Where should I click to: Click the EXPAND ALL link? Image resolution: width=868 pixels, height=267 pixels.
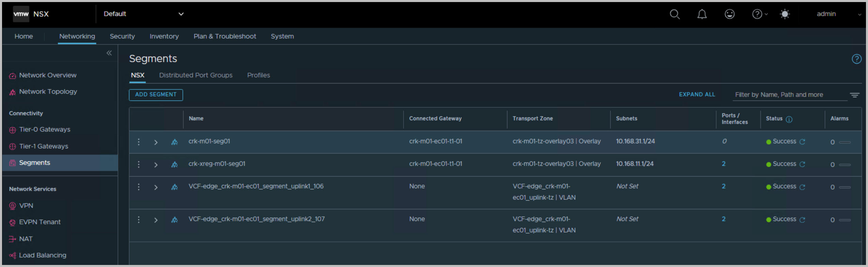tap(697, 95)
